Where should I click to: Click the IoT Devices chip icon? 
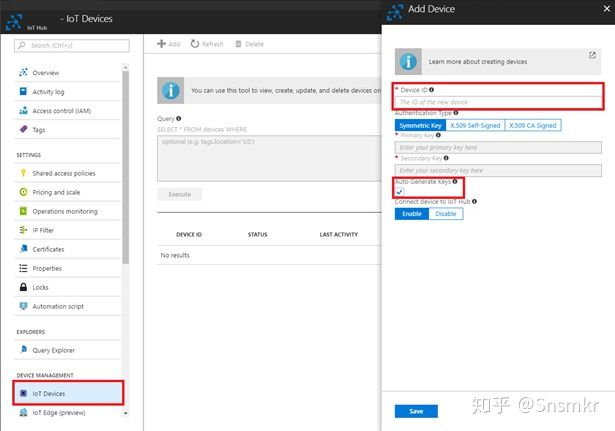[23, 393]
